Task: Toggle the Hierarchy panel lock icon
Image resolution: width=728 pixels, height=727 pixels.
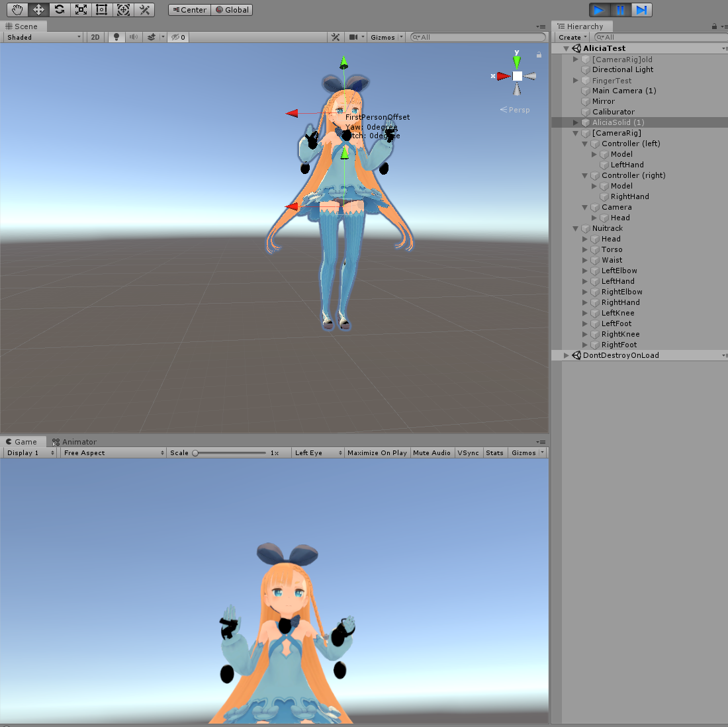Action: click(715, 26)
